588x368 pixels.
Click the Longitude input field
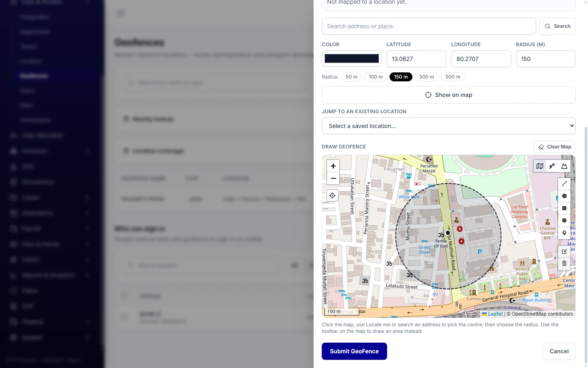point(481,59)
